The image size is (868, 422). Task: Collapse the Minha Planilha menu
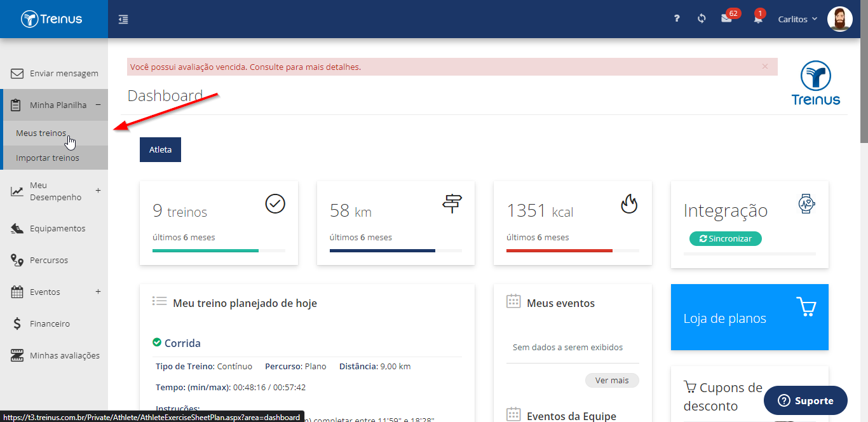[x=98, y=105]
